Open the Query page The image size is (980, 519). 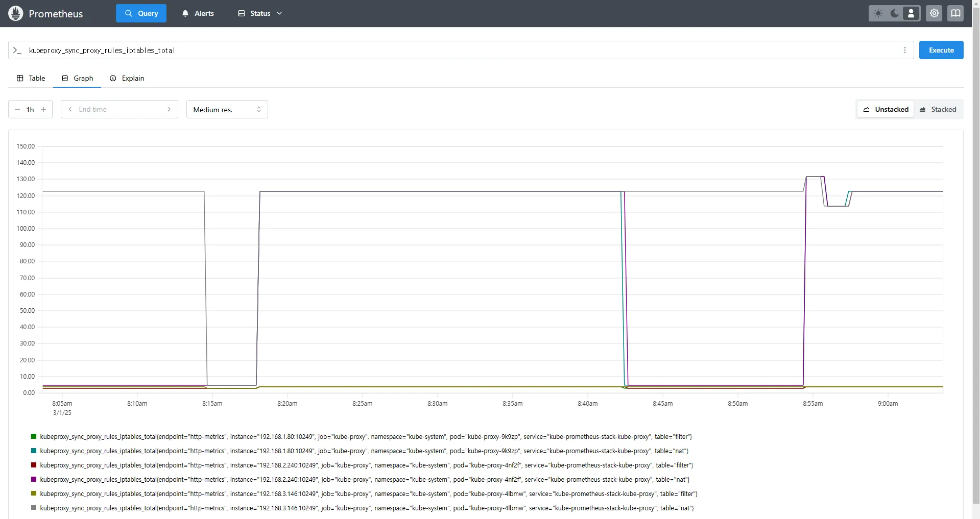[x=141, y=13]
